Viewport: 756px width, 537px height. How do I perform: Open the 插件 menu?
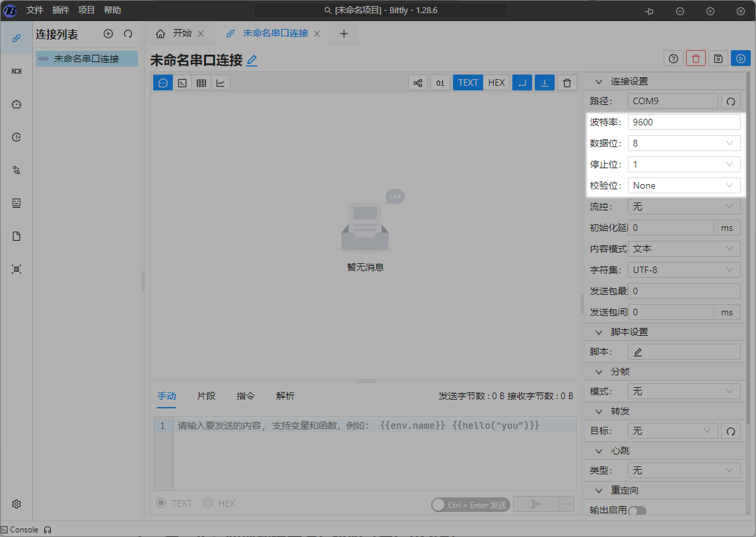[60, 10]
